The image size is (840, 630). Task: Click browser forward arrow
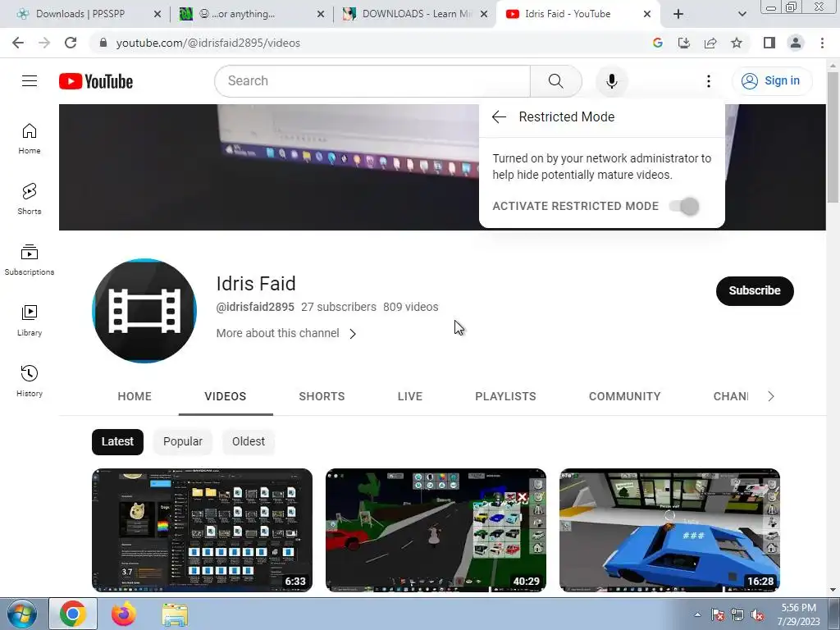coord(44,43)
